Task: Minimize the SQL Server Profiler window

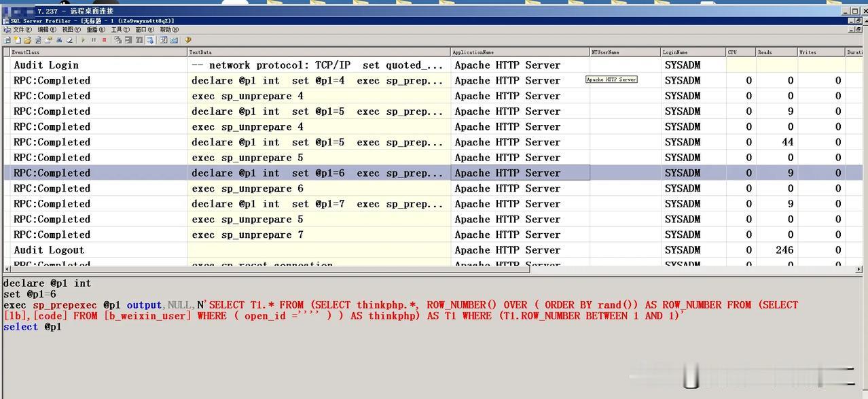Action: pyautogui.click(x=851, y=20)
